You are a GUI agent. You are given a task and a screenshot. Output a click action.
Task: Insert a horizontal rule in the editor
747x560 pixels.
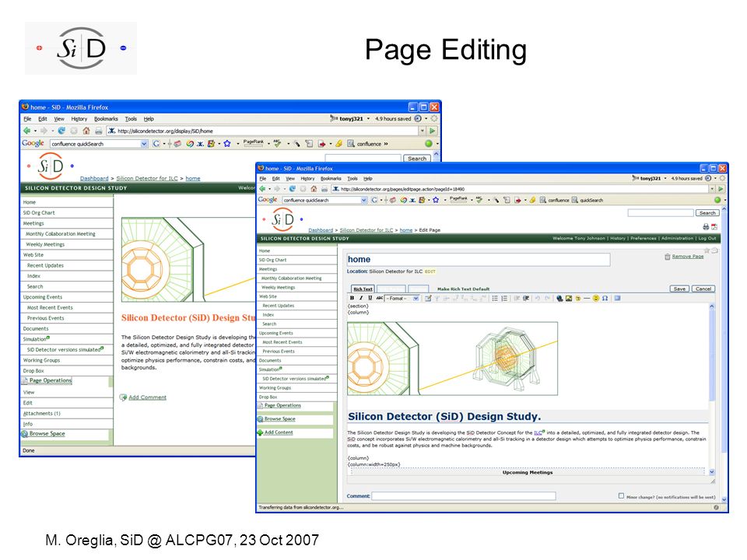587,298
